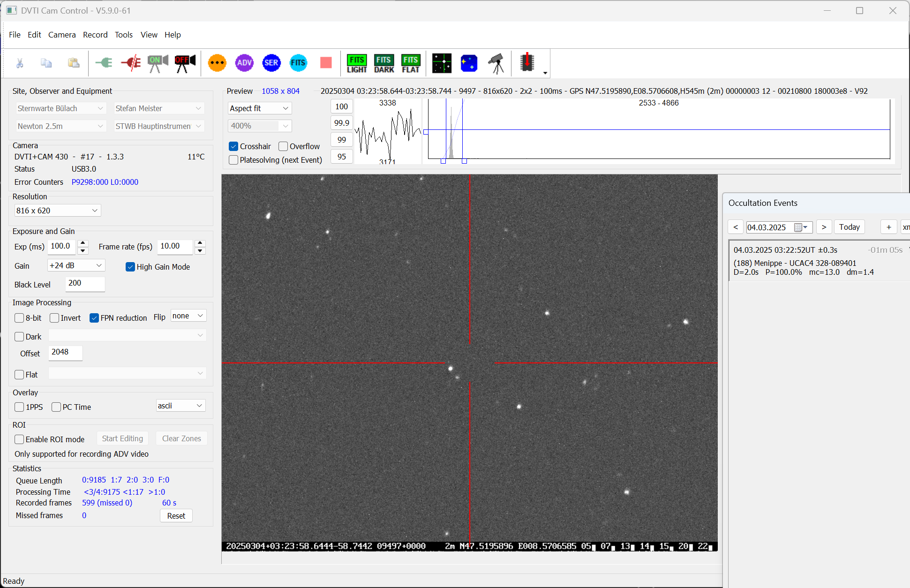
Task: Click the Today button
Action: tap(850, 227)
